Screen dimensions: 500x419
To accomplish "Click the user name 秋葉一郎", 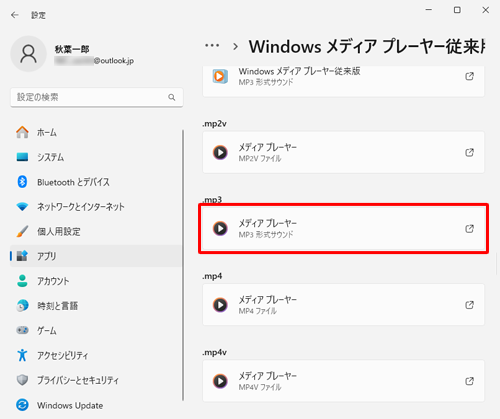I will point(72,49).
